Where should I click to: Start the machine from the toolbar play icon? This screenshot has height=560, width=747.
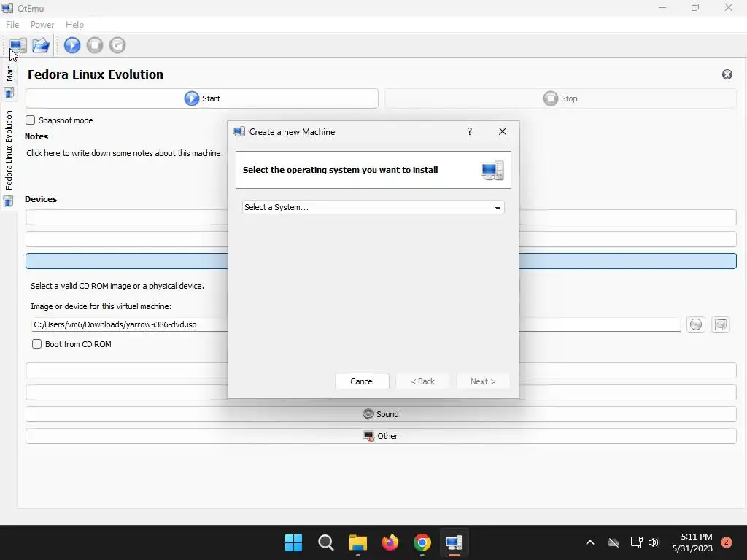[72, 45]
